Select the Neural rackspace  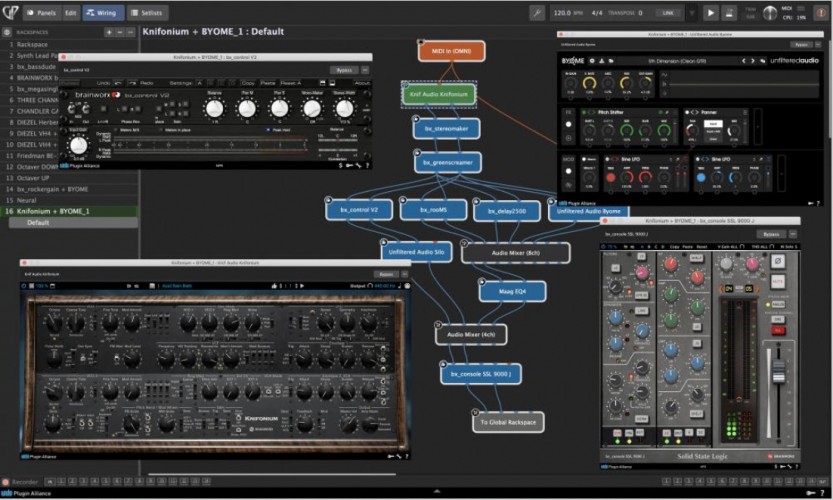pyautogui.click(x=69, y=200)
